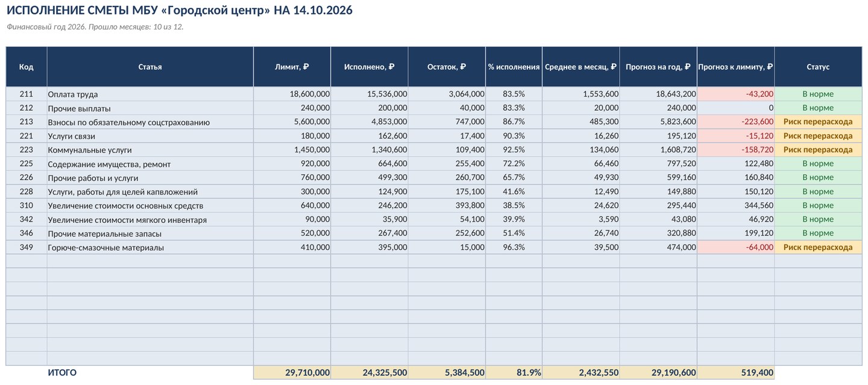The width and height of the screenshot is (868, 385).
Task: Click 'Увеличение стоимости основных средств' cell
Action: [x=150, y=205]
